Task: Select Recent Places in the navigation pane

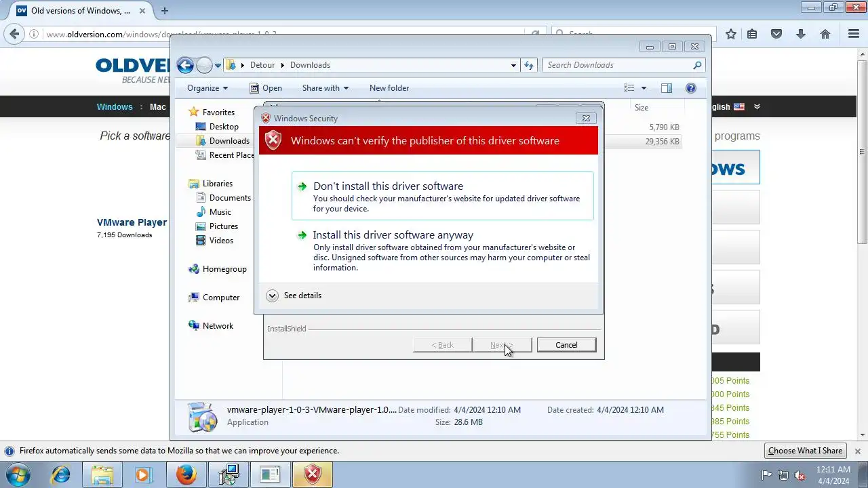Action: [x=224, y=155]
